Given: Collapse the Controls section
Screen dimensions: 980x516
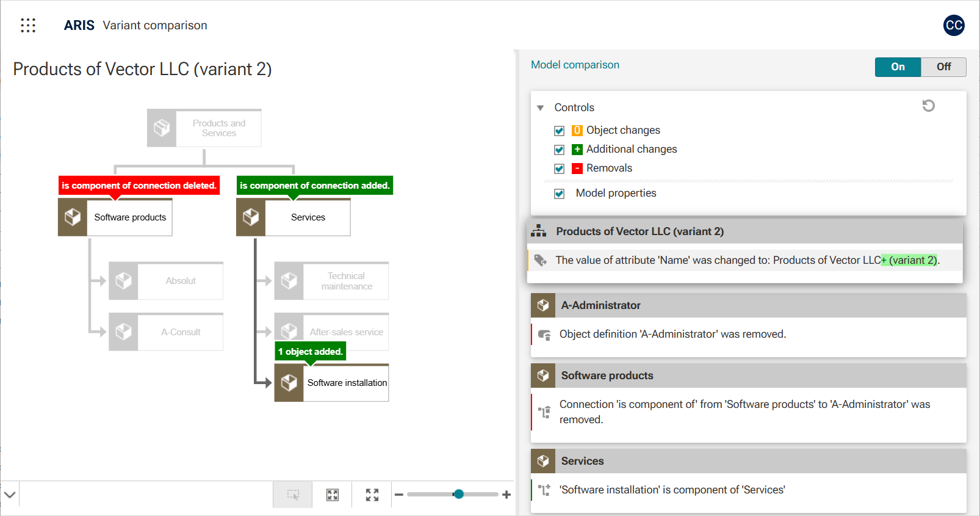Looking at the screenshot, I should coord(540,108).
